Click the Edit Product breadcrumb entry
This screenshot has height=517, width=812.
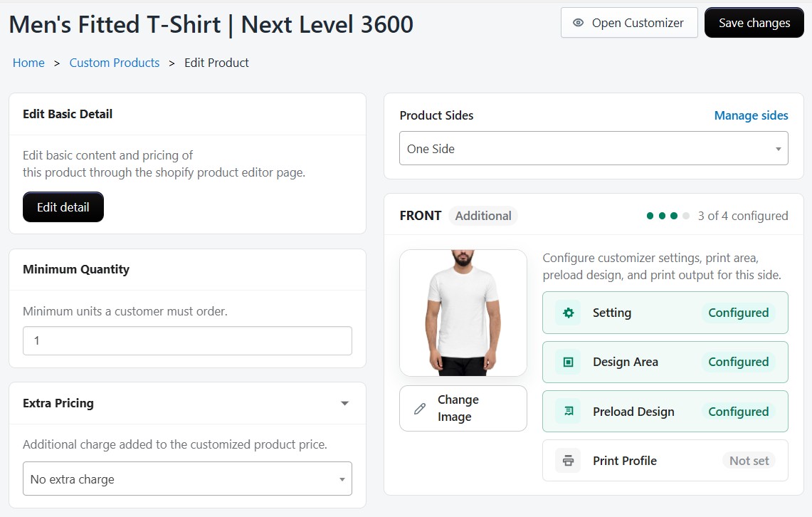point(216,63)
